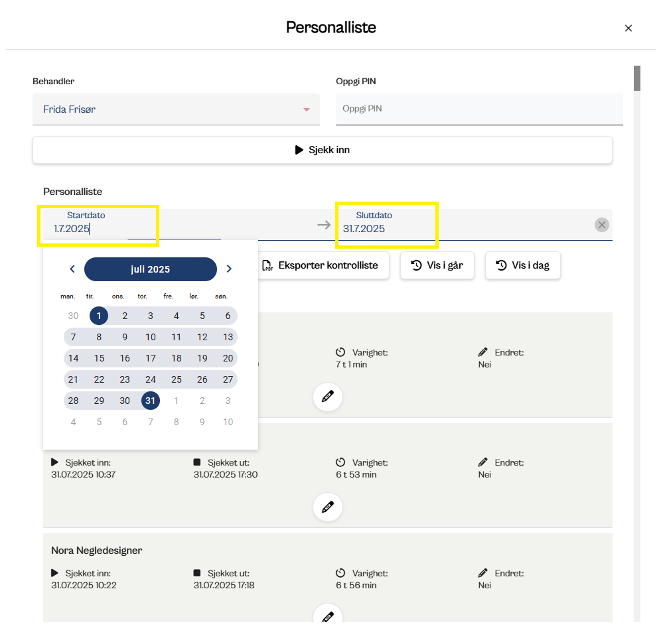Go to previous month in calendar
Viewport: 661px width, 644px height.
coord(72,269)
